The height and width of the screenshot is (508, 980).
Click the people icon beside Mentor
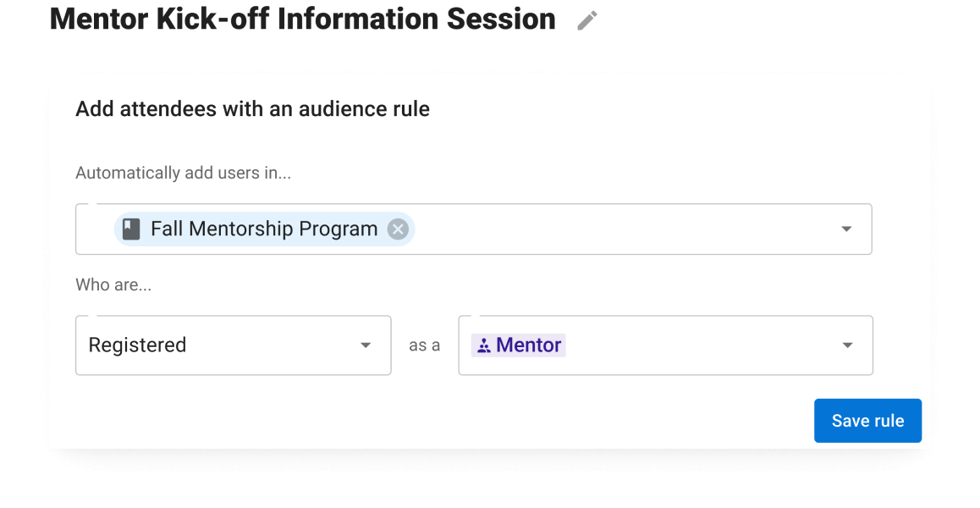coord(484,345)
